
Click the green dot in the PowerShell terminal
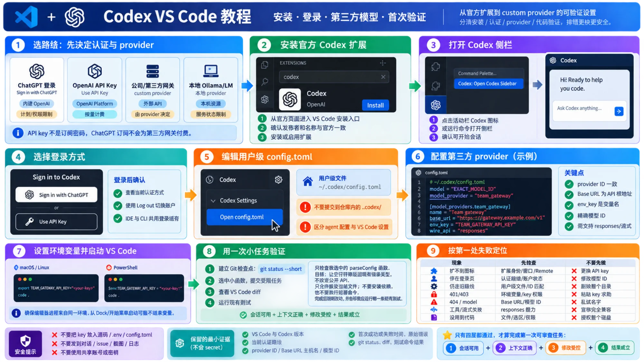(x=121, y=279)
